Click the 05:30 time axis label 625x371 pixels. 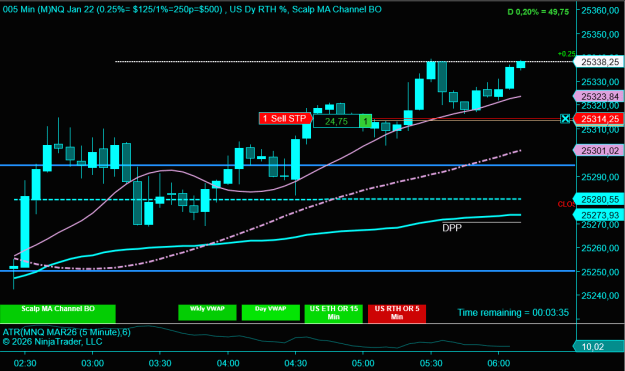[x=431, y=363]
